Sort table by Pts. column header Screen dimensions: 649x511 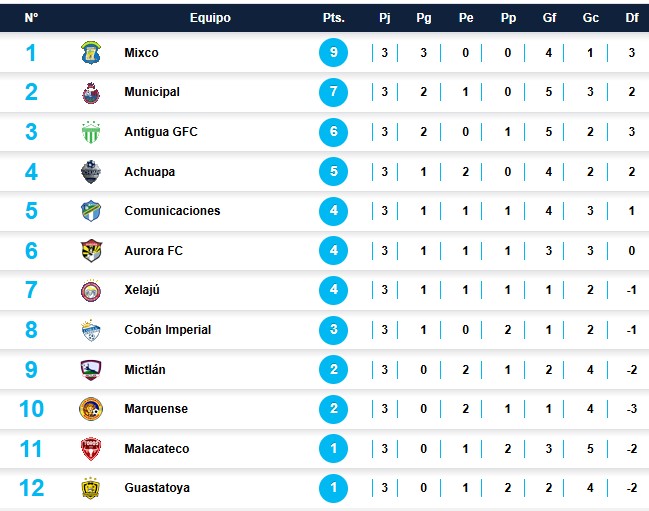(333, 18)
